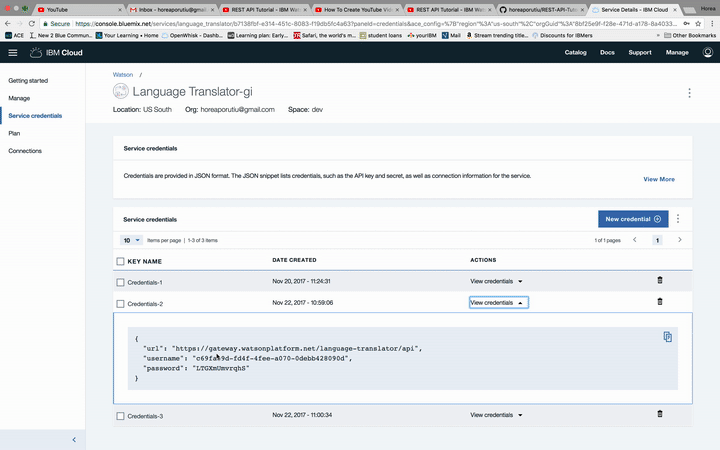The image size is (720, 450).
Task: Open Support in the top navigation
Action: (640, 52)
